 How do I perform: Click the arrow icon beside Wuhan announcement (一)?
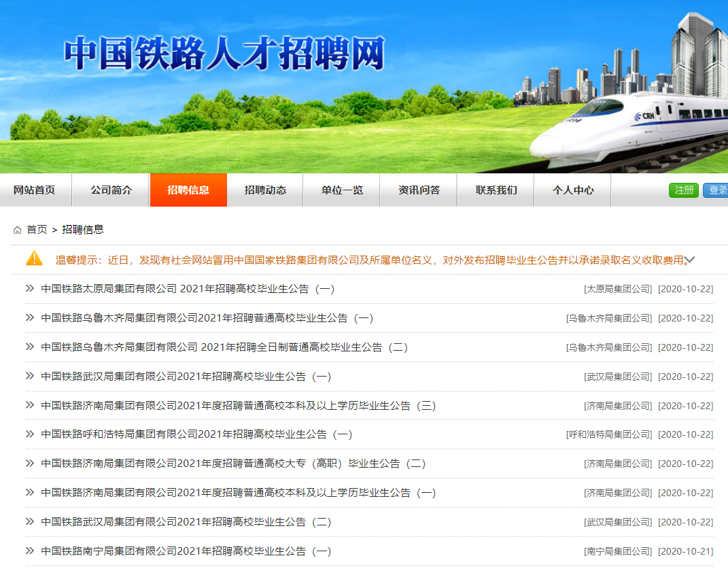point(30,376)
